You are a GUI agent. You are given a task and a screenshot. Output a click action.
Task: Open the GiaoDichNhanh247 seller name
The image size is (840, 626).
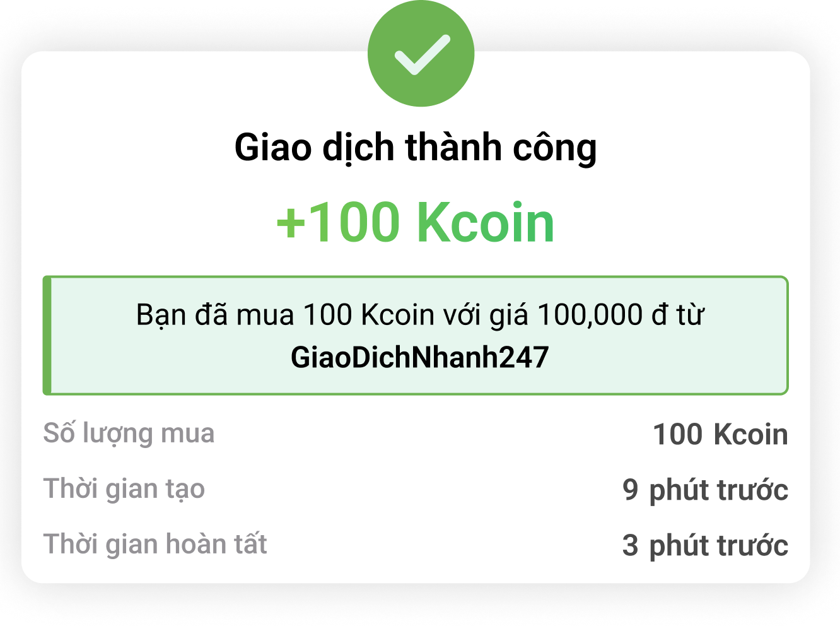click(420, 357)
